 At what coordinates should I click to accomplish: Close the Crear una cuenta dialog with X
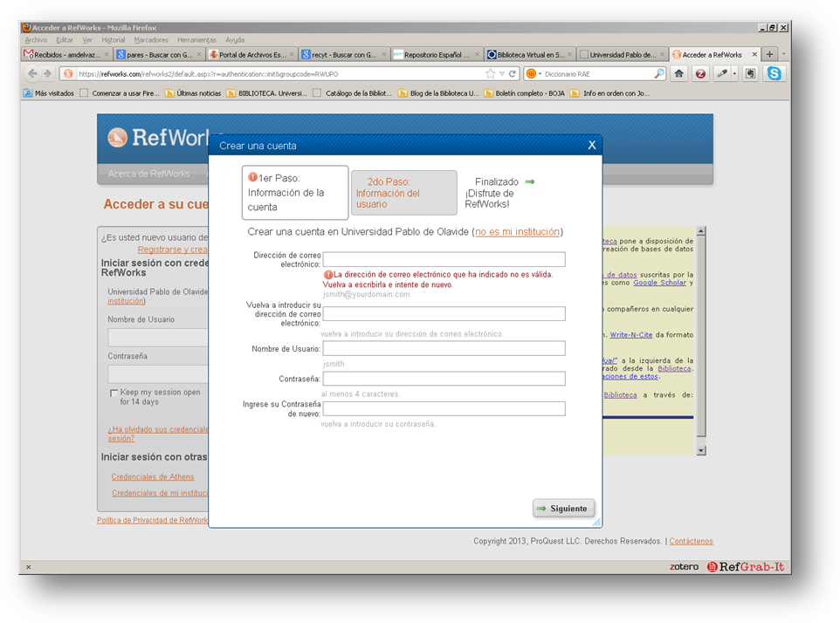[592, 145]
